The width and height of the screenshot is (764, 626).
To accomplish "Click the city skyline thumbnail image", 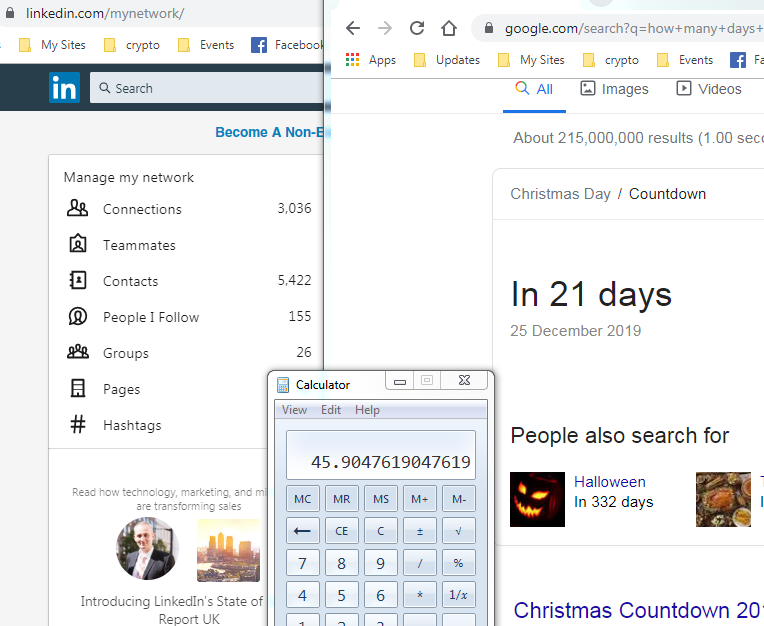I will 229,550.
